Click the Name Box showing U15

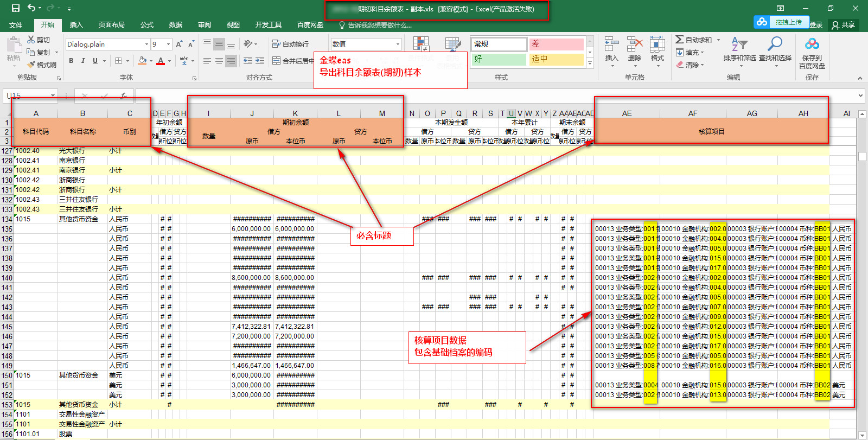(27, 95)
